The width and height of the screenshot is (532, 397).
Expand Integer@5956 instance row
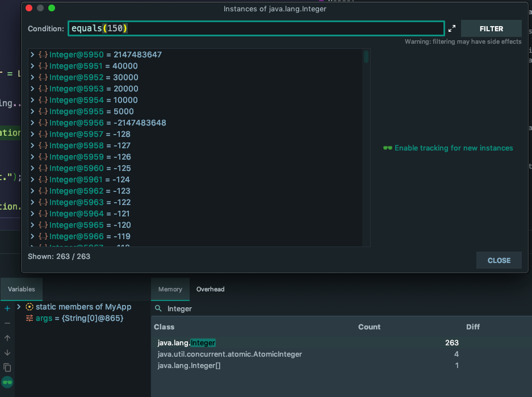pyautogui.click(x=32, y=123)
